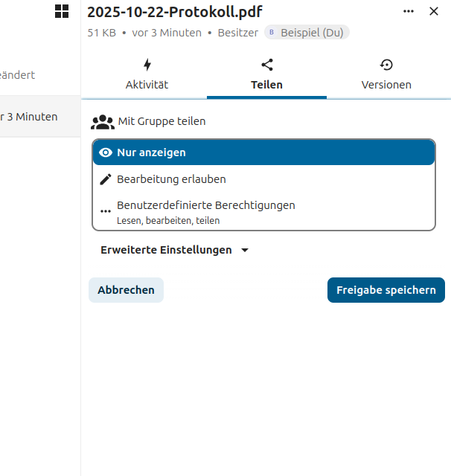The image size is (451, 476).
Task: Expand Erweiterte Einstellungen section
Action: coord(167,250)
